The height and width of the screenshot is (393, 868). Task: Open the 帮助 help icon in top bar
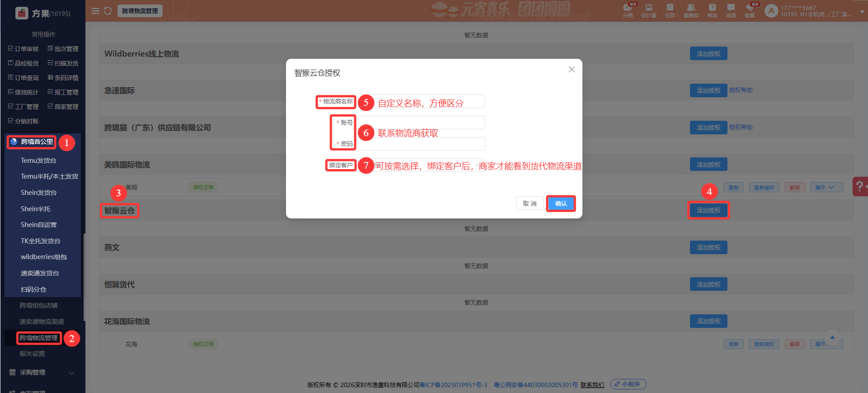pos(712,10)
